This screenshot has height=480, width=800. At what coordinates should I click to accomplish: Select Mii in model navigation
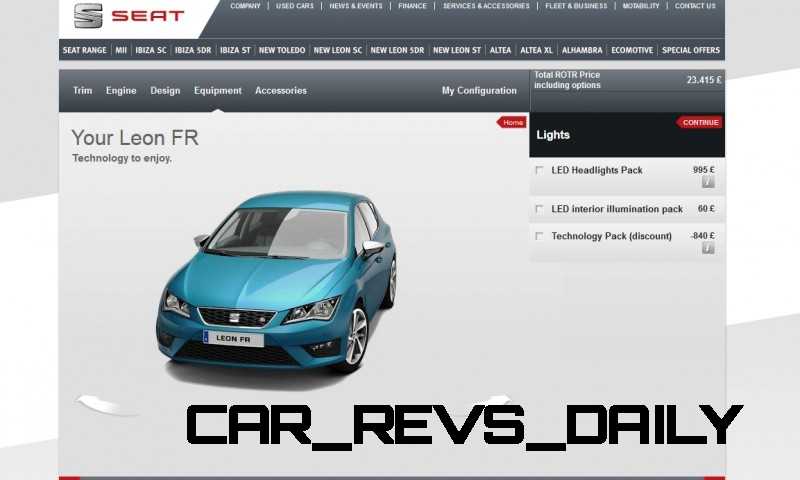pos(121,50)
